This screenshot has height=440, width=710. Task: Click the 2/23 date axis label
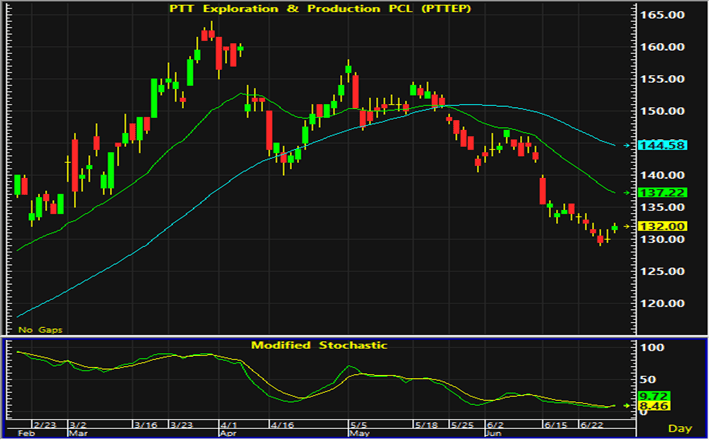coord(45,425)
